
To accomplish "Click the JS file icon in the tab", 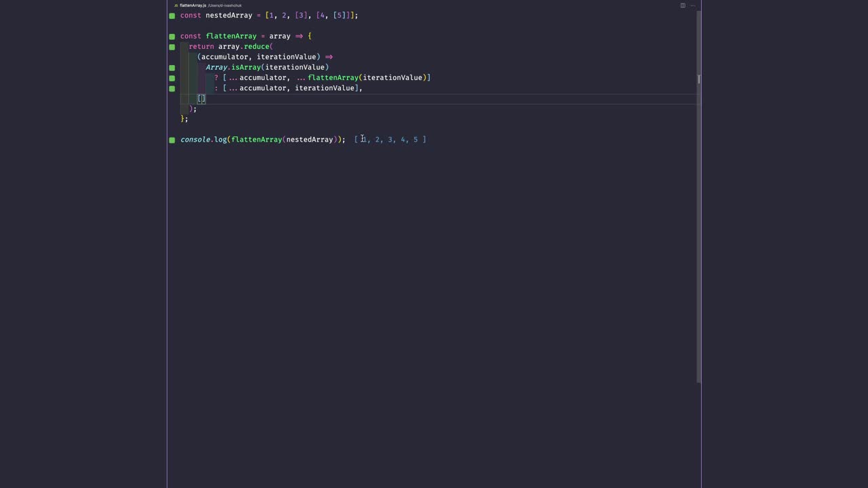I will (x=176, y=5).
